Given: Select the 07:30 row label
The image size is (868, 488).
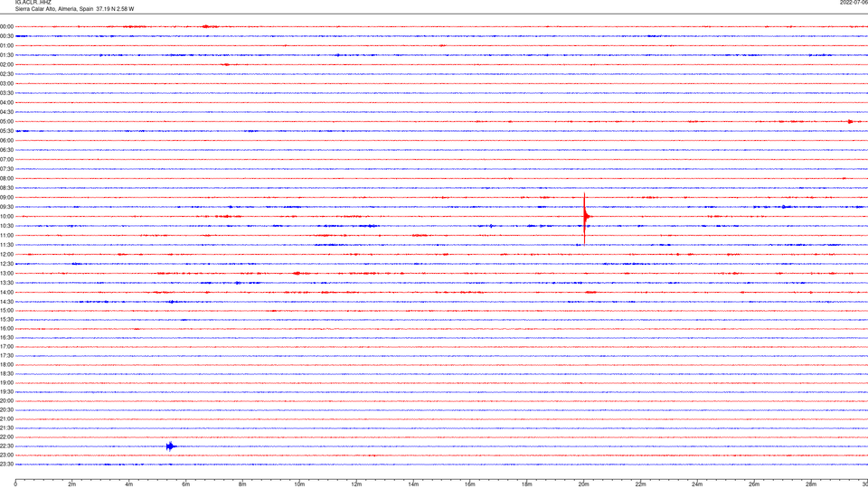Looking at the screenshot, I should coord(6,169).
